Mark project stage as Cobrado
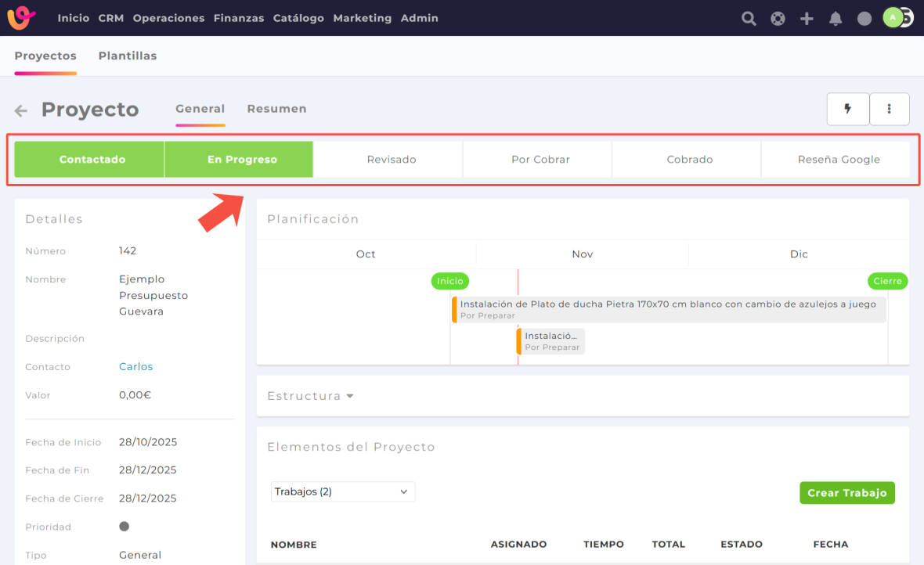The width and height of the screenshot is (924, 565). (x=689, y=160)
